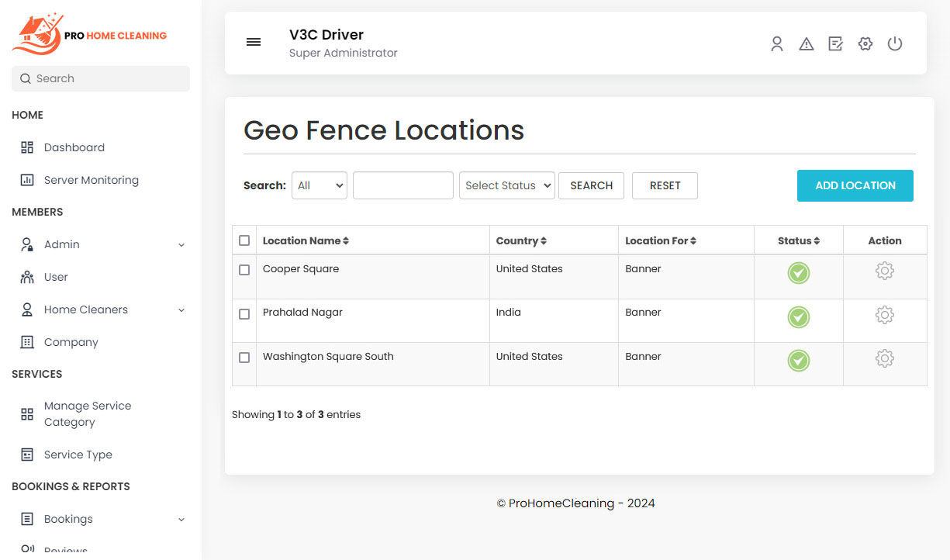This screenshot has height=560, width=950.
Task: Click the alert warning icon in header
Action: (x=807, y=43)
